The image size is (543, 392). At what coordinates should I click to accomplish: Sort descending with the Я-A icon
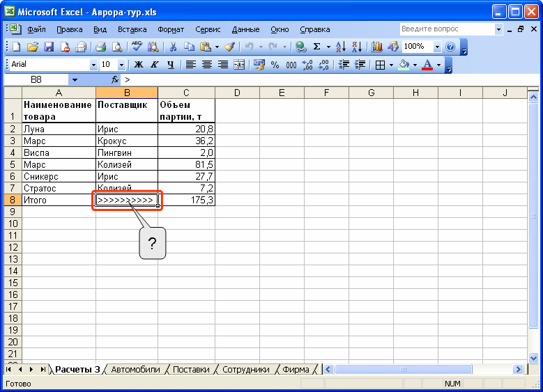click(357, 47)
